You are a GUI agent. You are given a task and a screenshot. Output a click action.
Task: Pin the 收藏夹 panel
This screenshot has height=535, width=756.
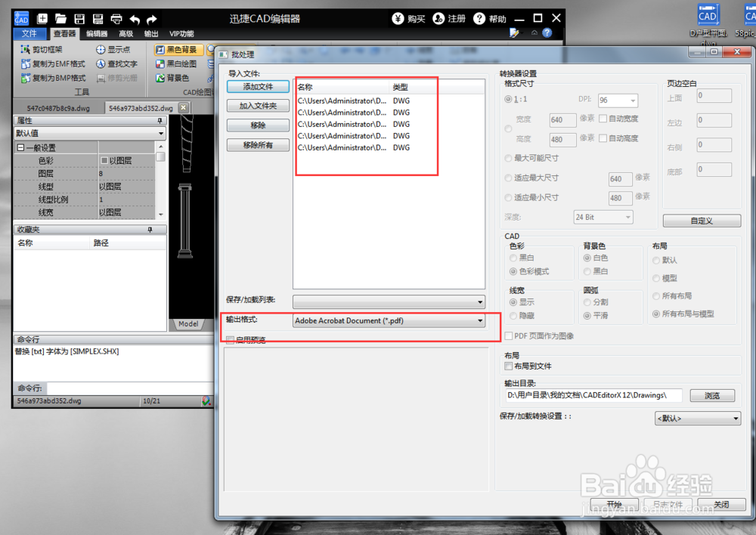pos(150,230)
